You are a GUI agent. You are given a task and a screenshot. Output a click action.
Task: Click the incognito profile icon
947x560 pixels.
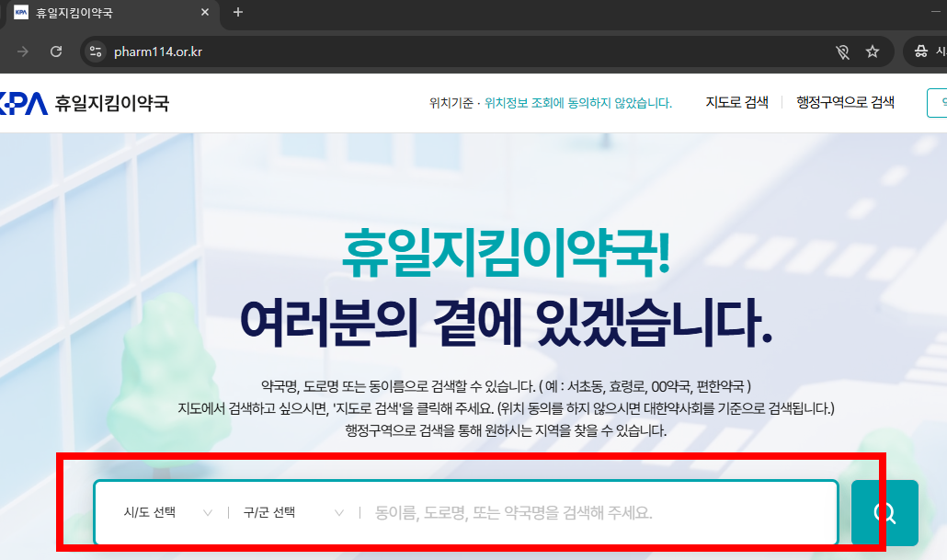point(923,51)
